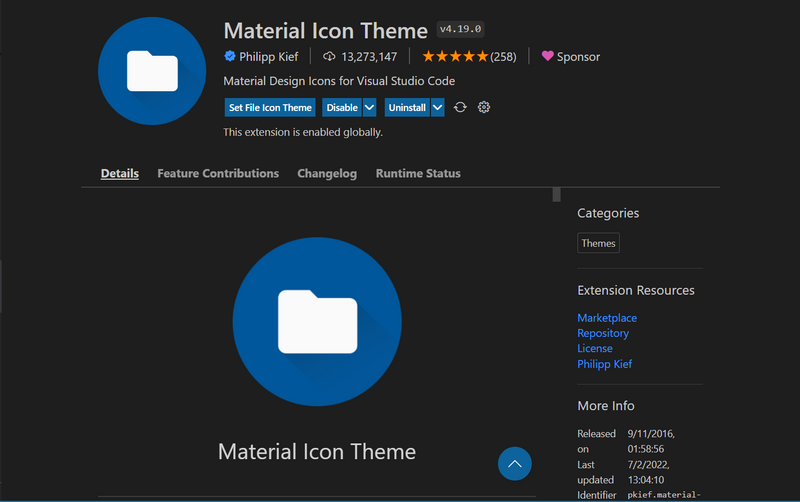Switch to the Feature Contributions tab
This screenshot has height=502, width=800.
(x=218, y=173)
